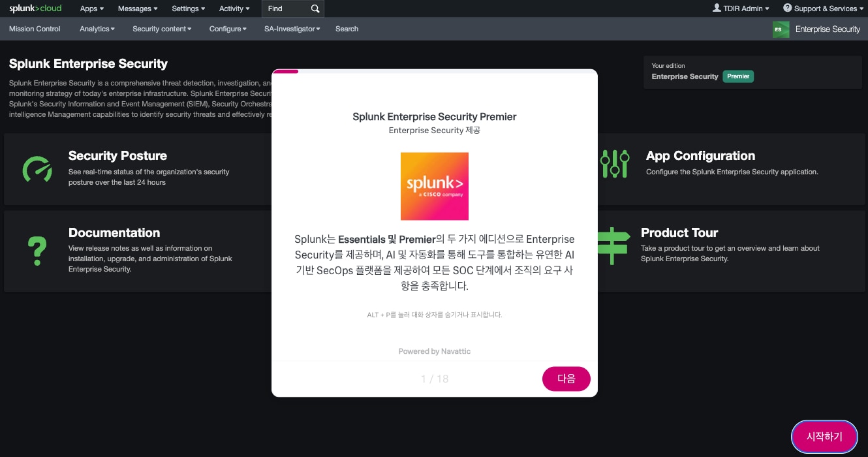Image resolution: width=868 pixels, height=457 pixels.
Task: Click the user silhouette icon beside TDIR Admin
Action: [x=717, y=8]
